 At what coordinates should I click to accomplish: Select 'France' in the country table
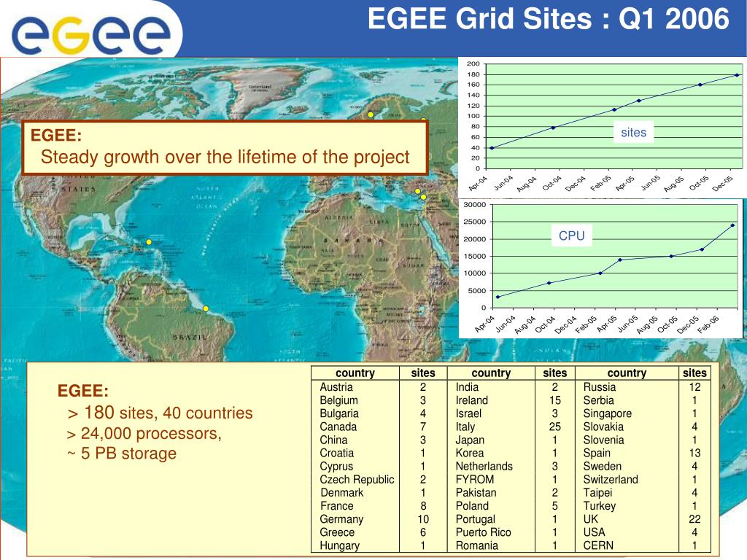click(337, 506)
